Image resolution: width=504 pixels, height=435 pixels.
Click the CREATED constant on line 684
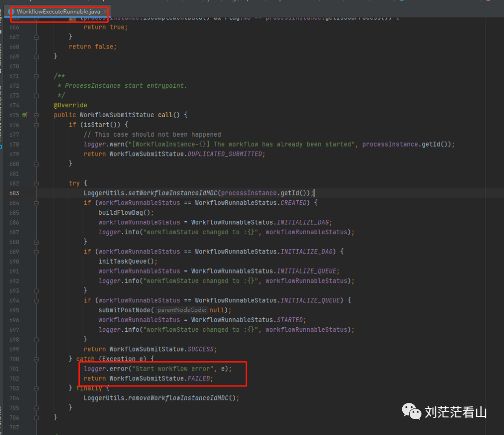click(294, 203)
